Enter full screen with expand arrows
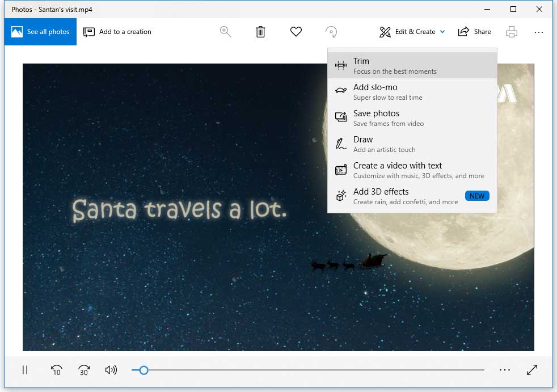This screenshot has width=557, height=392. tap(531, 370)
